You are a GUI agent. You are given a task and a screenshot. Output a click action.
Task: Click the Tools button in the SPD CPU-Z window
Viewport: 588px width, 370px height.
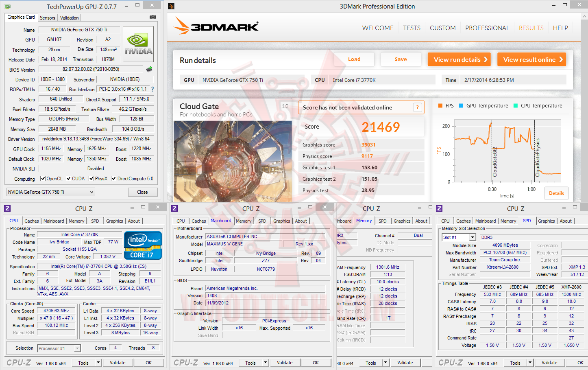click(x=515, y=363)
